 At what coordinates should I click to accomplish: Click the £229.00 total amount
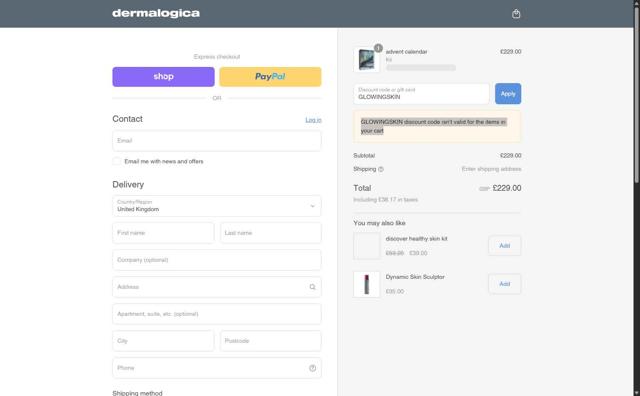coord(507,188)
